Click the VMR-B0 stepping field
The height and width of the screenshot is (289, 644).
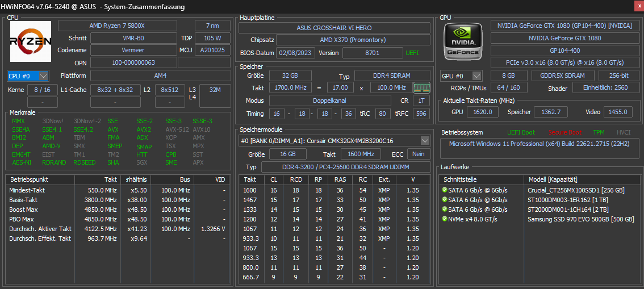tap(133, 38)
